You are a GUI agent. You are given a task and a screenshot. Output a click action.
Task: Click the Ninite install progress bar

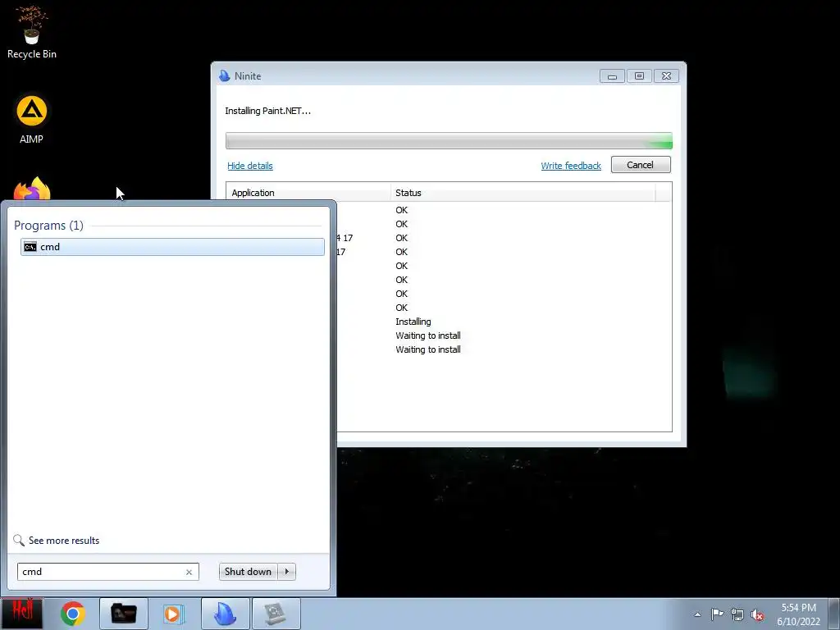[x=449, y=141]
